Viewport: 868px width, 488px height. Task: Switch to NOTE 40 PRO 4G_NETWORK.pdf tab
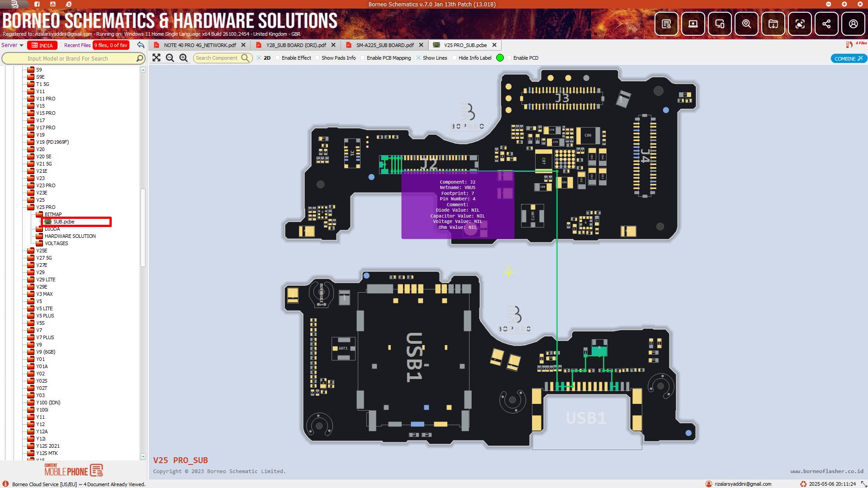click(x=200, y=45)
